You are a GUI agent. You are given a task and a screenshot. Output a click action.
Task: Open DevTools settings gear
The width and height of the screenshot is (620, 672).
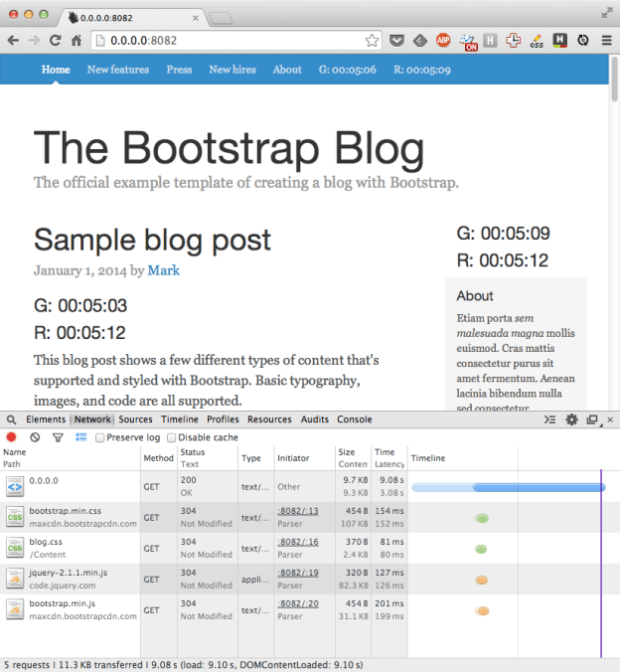click(x=571, y=420)
